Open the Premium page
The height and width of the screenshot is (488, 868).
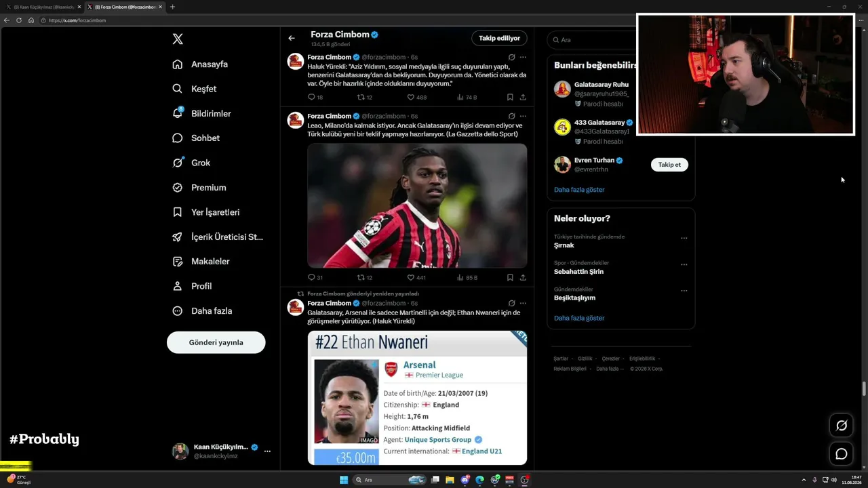click(199, 188)
